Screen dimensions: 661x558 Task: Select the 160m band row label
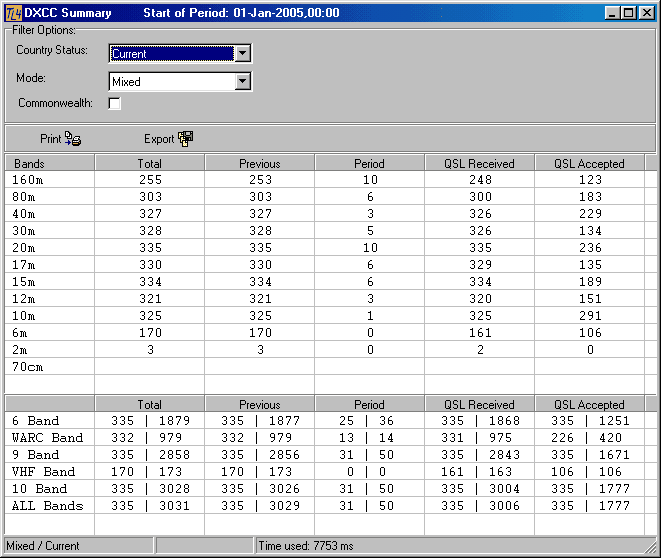pos(27,180)
